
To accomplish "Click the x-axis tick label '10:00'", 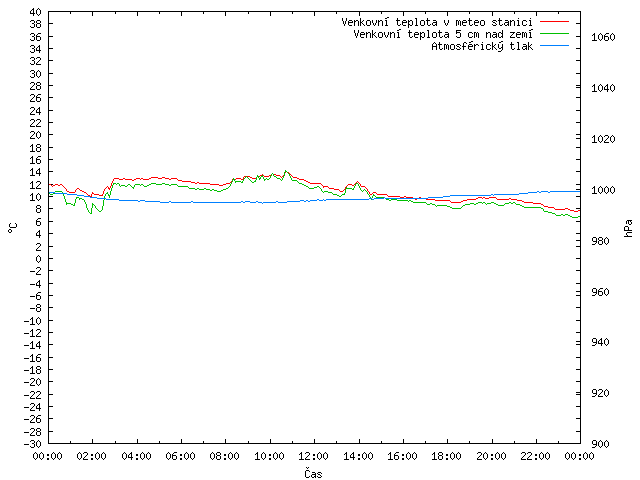I will 269,456.
